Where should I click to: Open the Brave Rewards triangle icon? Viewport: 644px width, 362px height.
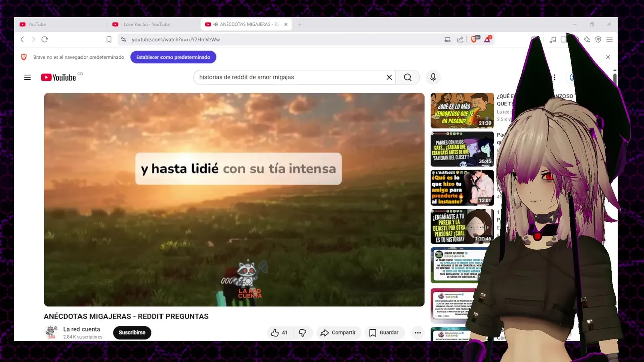click(487, 39)
